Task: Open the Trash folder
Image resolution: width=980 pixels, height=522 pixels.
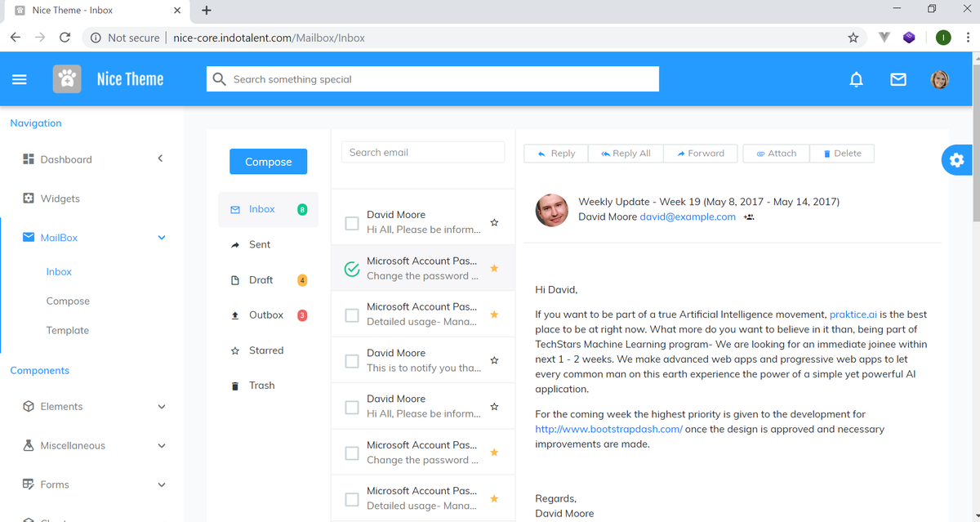Action: pos(259,385)
